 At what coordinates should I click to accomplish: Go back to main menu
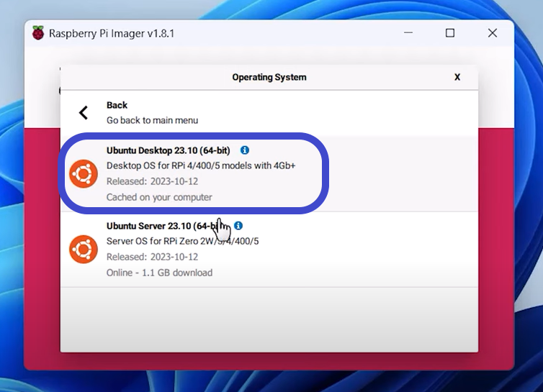pyautogui.click(x=269, y=113)
